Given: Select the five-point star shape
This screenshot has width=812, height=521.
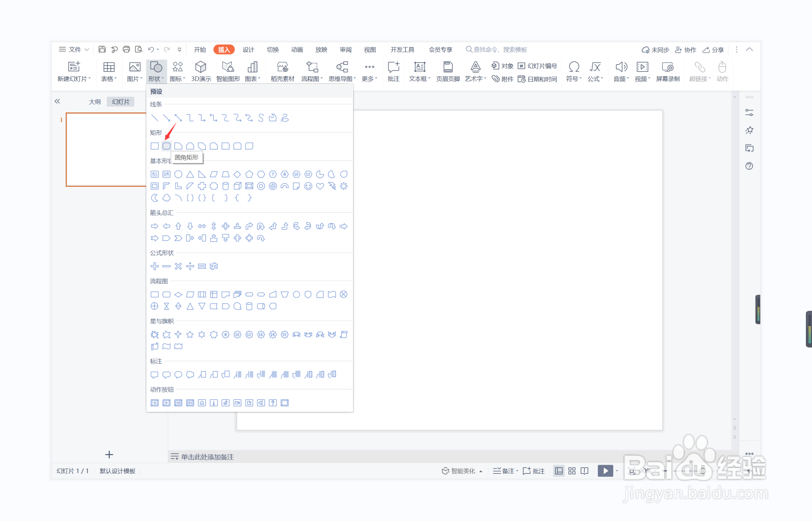Looking at the screenshot, I should point(190,335).
